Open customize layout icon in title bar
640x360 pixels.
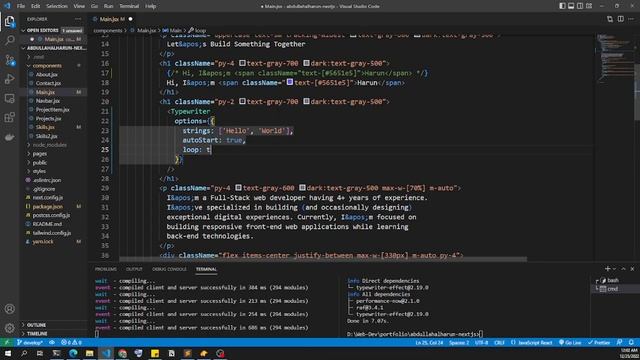coord(589,6)
